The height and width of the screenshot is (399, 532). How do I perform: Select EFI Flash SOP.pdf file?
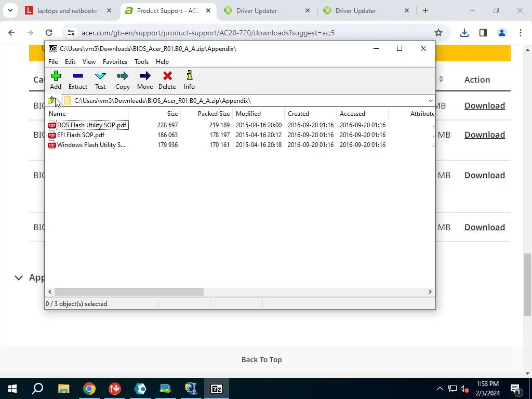(81, 135)
